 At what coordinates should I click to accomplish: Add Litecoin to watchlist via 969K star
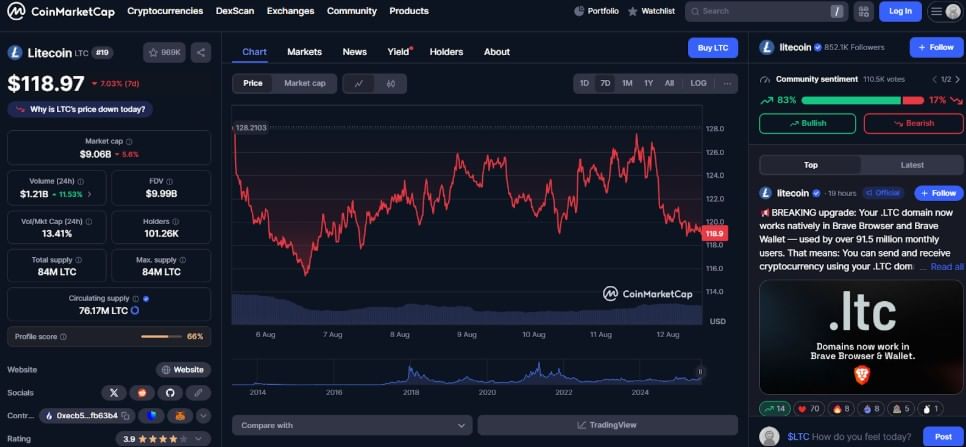click(164, 52)
